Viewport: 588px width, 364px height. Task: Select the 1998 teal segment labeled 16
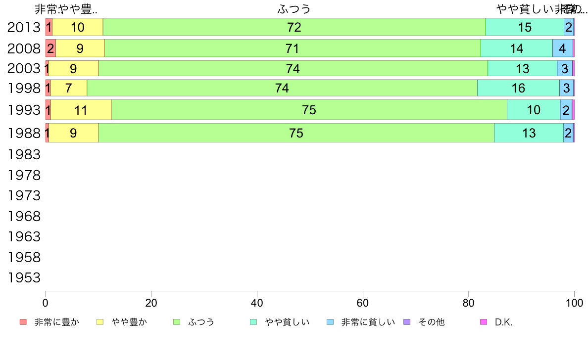518,88
